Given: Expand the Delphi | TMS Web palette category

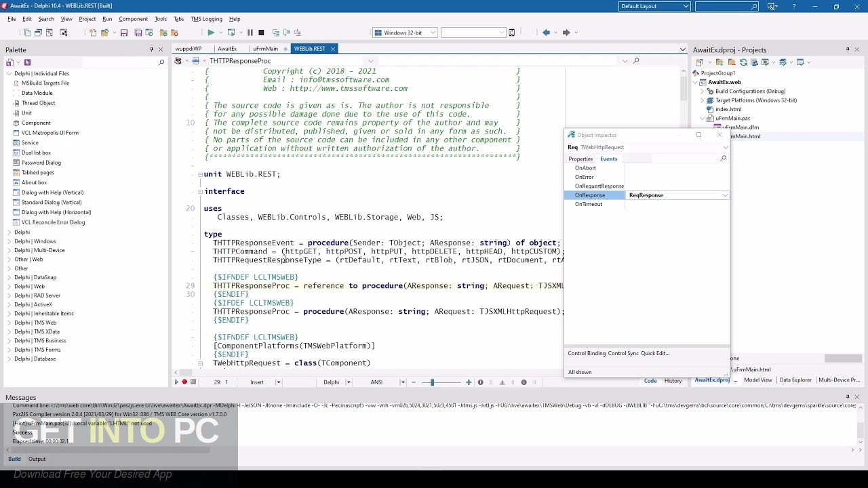Looking at the screenshot, I should pyautogui.click(x=9, y=323).
